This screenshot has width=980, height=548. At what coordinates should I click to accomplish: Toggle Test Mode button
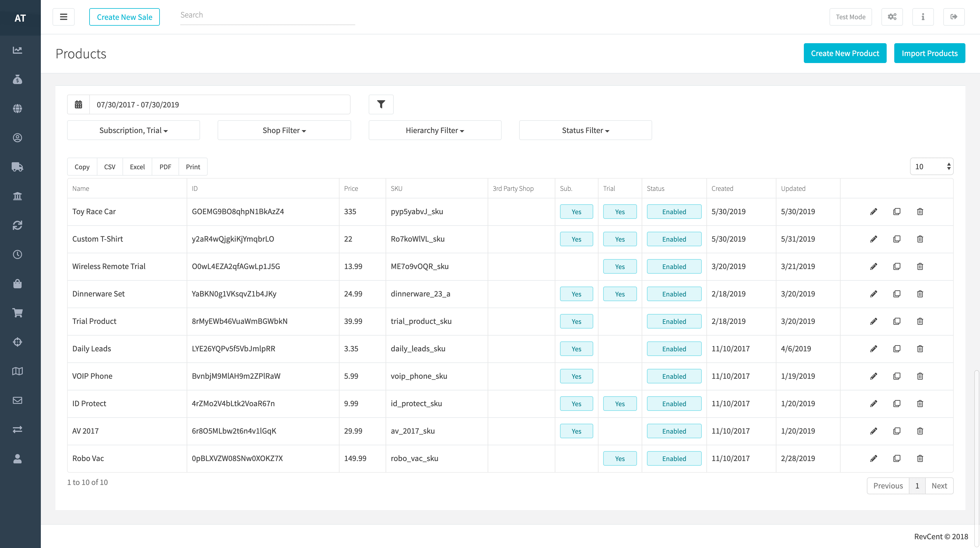pyautogui.click(x=850, y=17)
